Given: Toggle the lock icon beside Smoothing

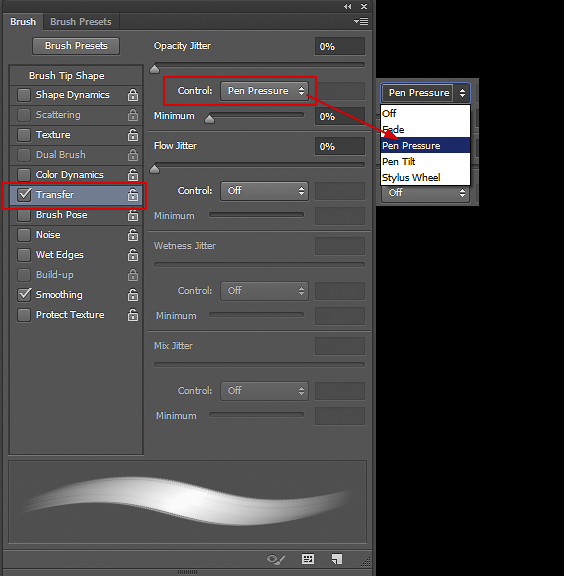Looking at the screenshot, I should pyautogui.click(x=133, y=295).
